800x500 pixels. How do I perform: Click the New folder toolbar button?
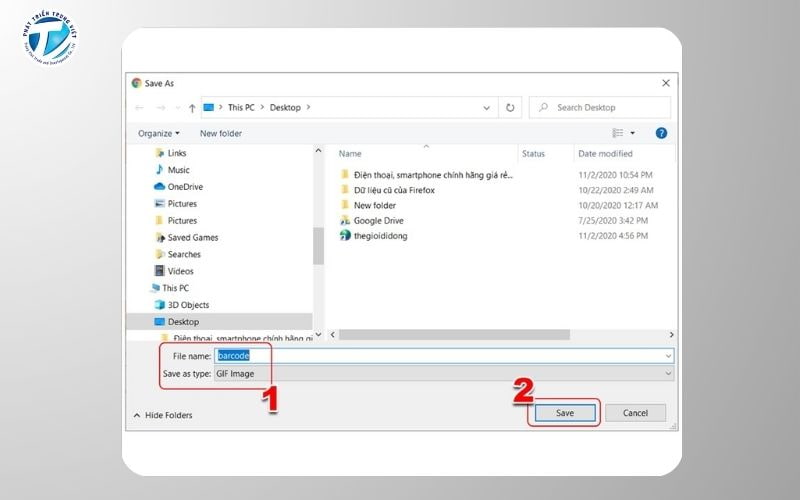[221, 133]
